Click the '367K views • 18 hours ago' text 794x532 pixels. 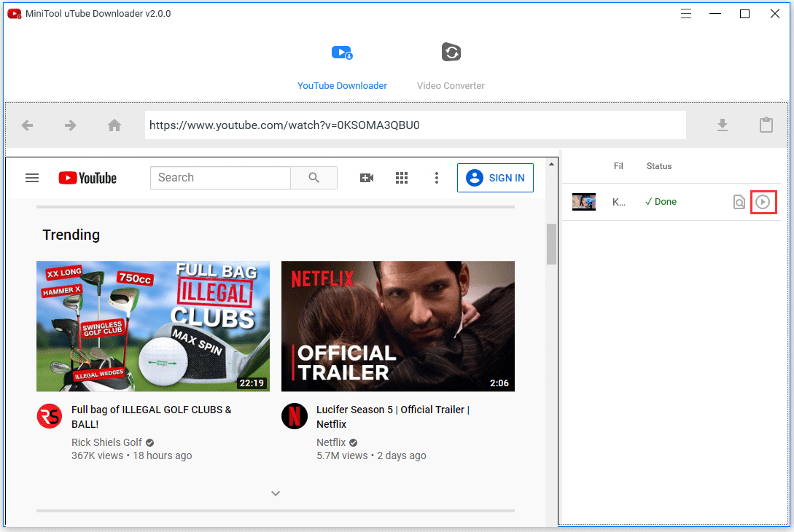[132, 455]
